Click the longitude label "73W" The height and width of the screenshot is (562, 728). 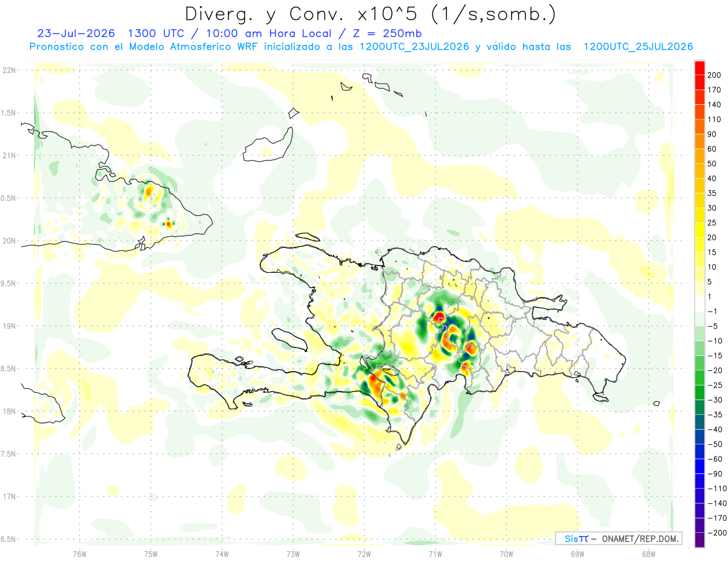(293, 554)
